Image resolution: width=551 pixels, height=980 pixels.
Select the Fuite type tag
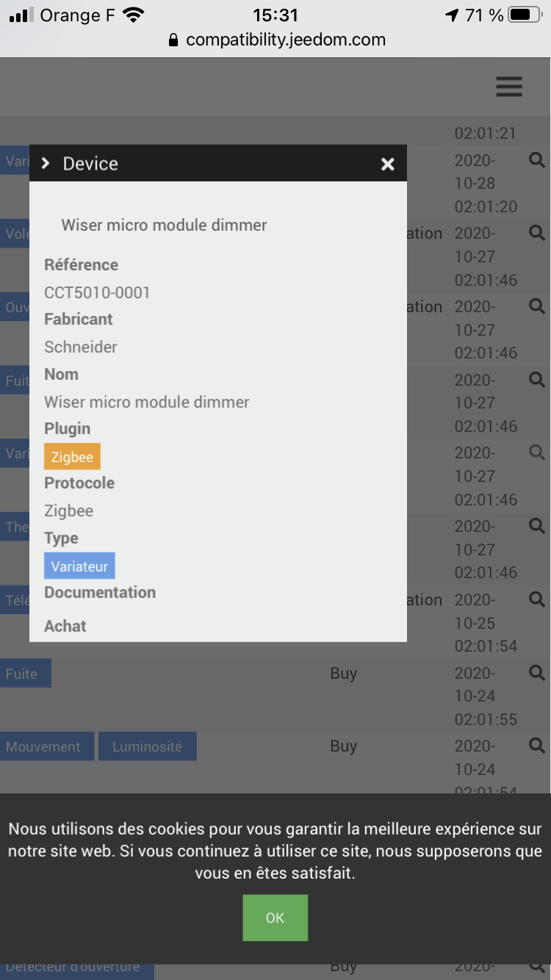(25, 673)
